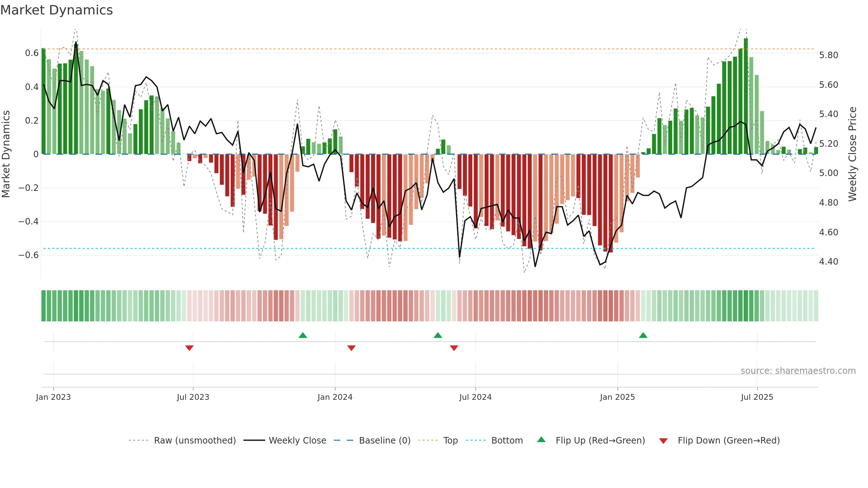Click the Jan 2023 axis label
The height and width of the screenshot is (488, 868).
click(x=54, y=397)
